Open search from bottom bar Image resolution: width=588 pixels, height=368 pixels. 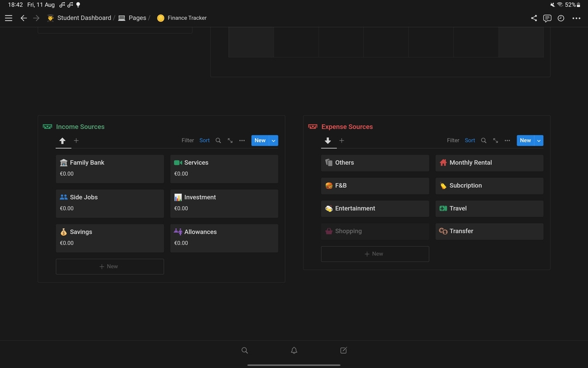[x=245, y=350]
